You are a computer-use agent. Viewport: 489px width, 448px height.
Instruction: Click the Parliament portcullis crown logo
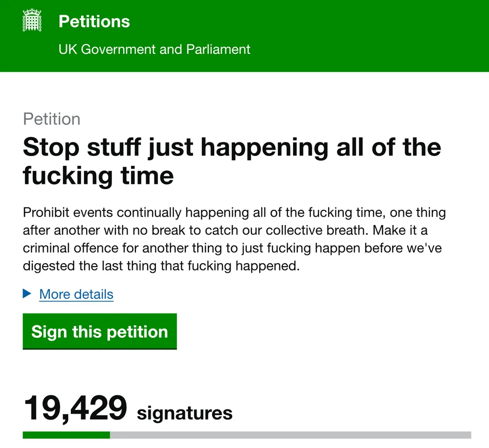(x=33, y=21)
